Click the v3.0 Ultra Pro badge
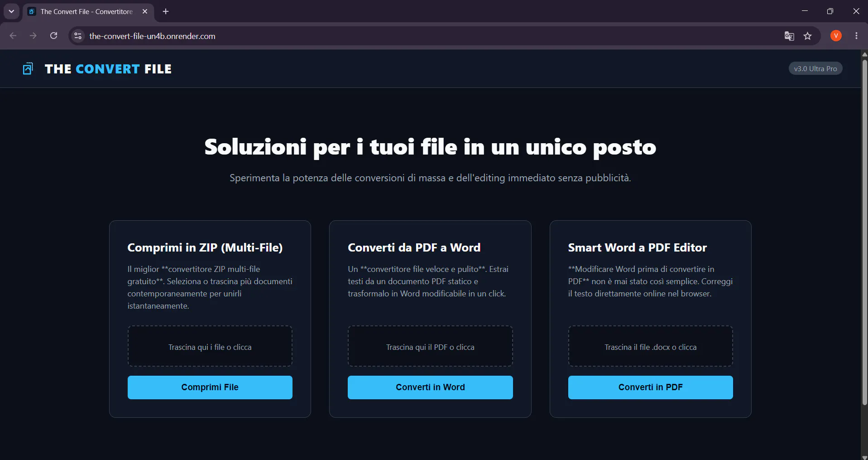Screen dimensions: 868x460 pyautogui.click(x=815, y=68)
